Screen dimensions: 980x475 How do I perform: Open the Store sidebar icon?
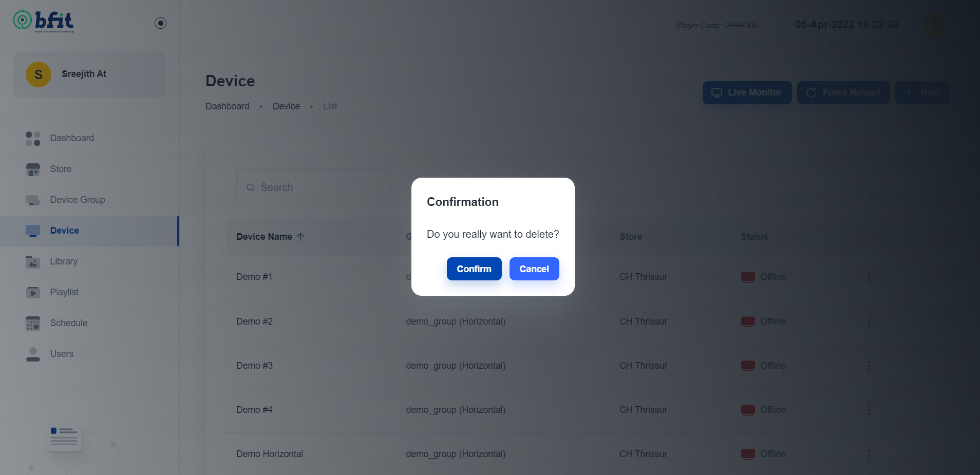coord(33,169)
